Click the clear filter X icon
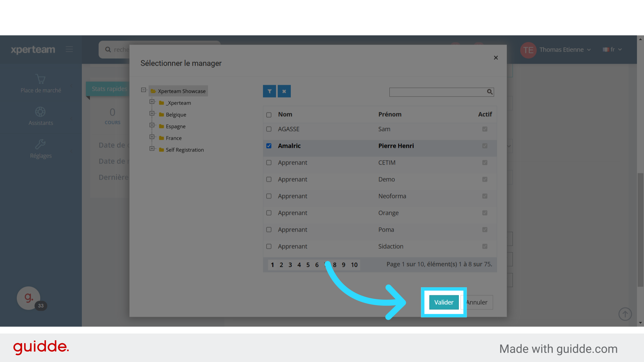 click(x=284, y=91)
